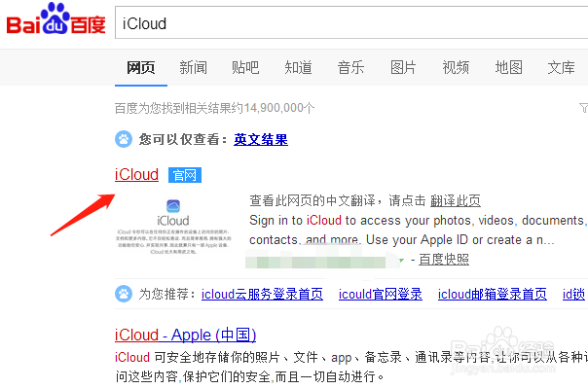The image size is (588, 389).
Task: Open the iCloud - Apple (中国) result
Action: coord(185,335)
